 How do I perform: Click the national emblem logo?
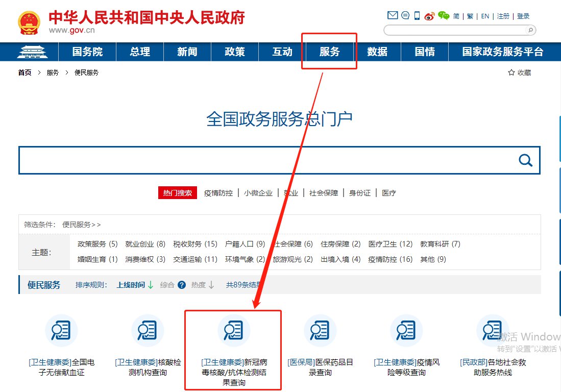pyautogui.click(x=29, y=23)
